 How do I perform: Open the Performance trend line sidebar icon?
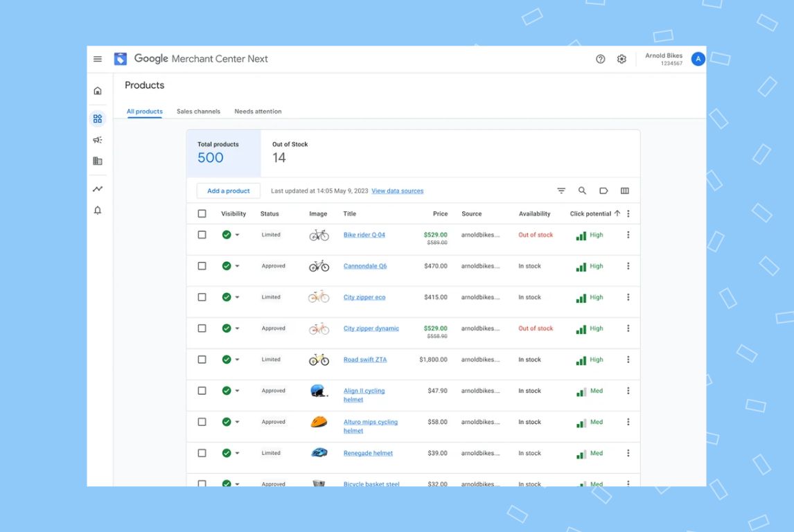[98, 189]
